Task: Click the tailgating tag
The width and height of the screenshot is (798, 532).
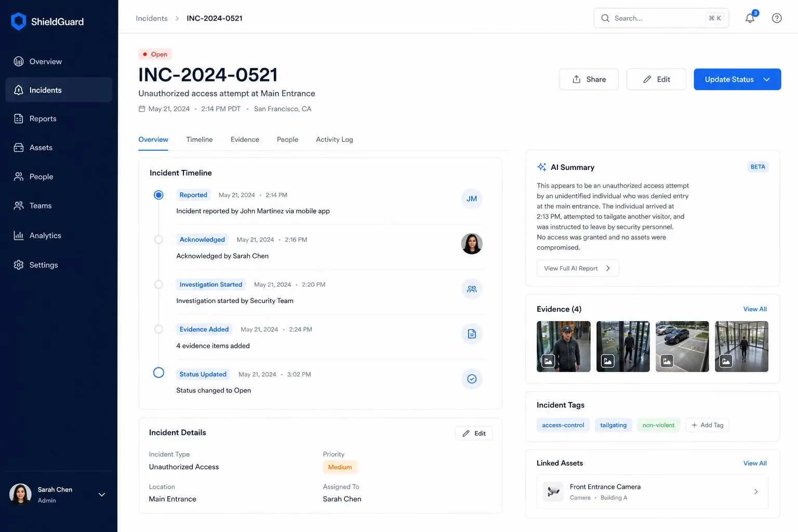Action: click(x=613, y=425)
